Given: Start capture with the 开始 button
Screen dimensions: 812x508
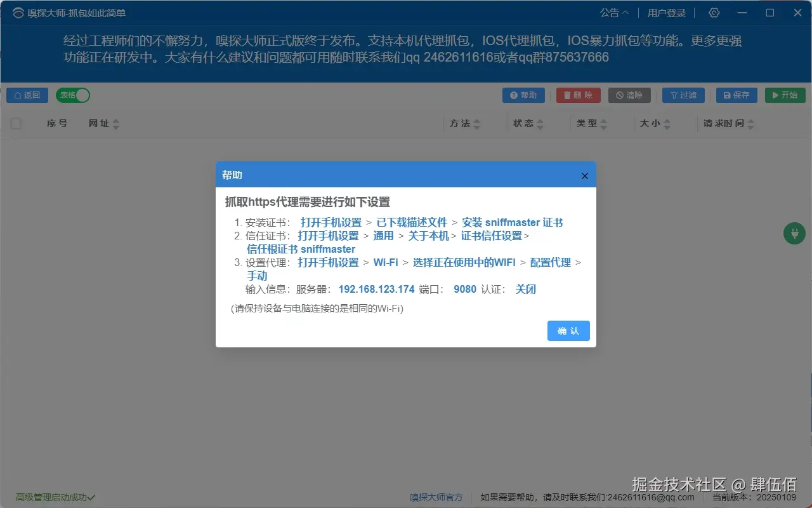Looking at the screenshot, I should (785, 95).
